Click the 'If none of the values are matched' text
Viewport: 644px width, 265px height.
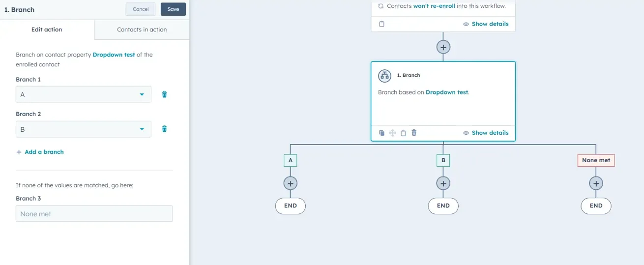click(x=75, y=185)
